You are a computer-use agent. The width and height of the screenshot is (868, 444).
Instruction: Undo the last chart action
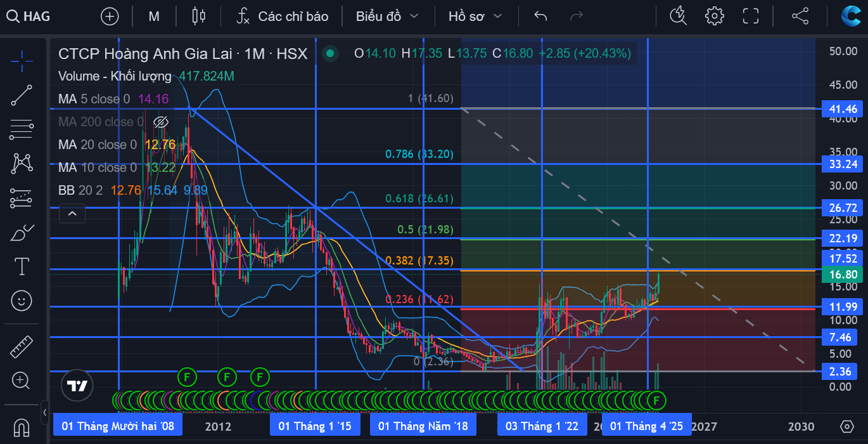[540, 16]
